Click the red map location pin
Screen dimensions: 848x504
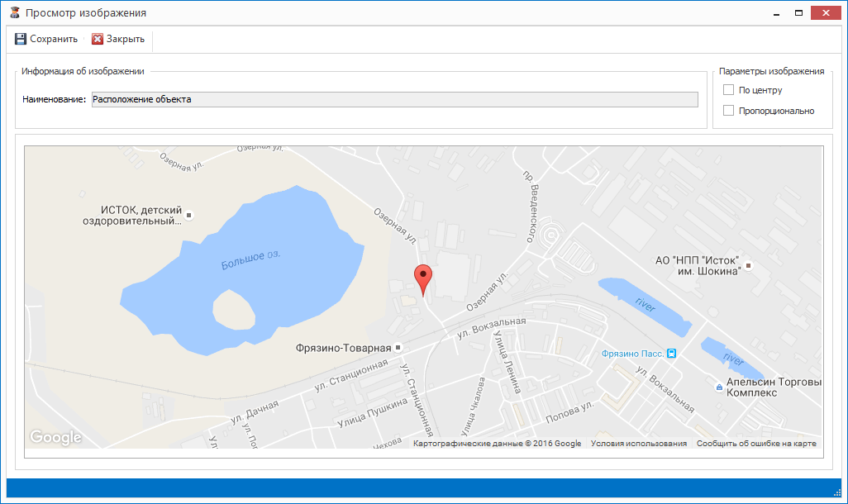pyautogui.click(x=423, y=280)
